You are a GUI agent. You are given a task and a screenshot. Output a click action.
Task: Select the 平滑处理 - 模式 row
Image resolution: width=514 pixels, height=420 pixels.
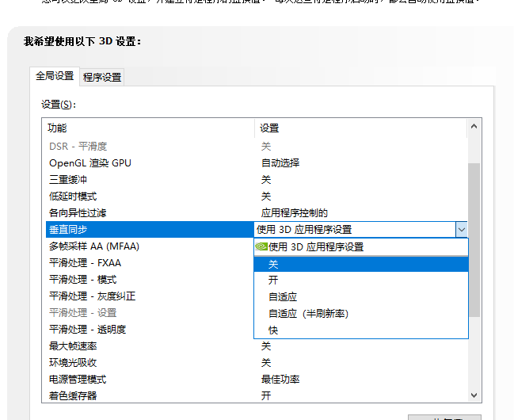coord(150,280)
